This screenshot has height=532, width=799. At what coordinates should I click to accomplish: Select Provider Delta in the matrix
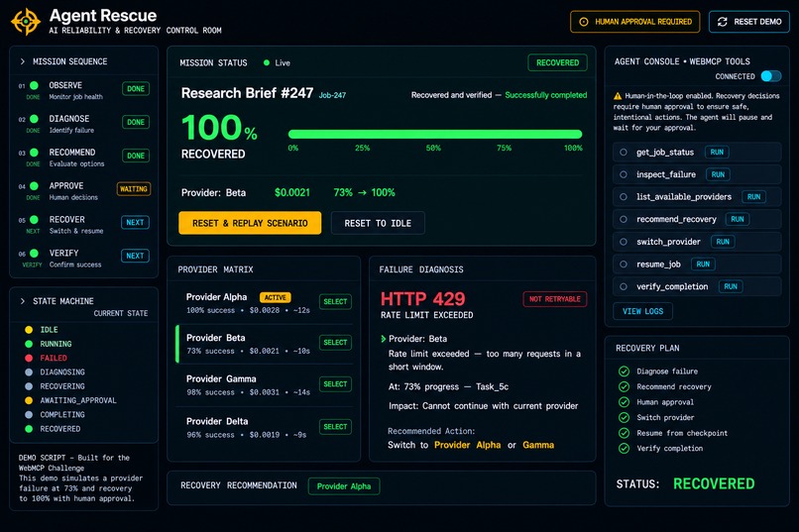[335, 427]
